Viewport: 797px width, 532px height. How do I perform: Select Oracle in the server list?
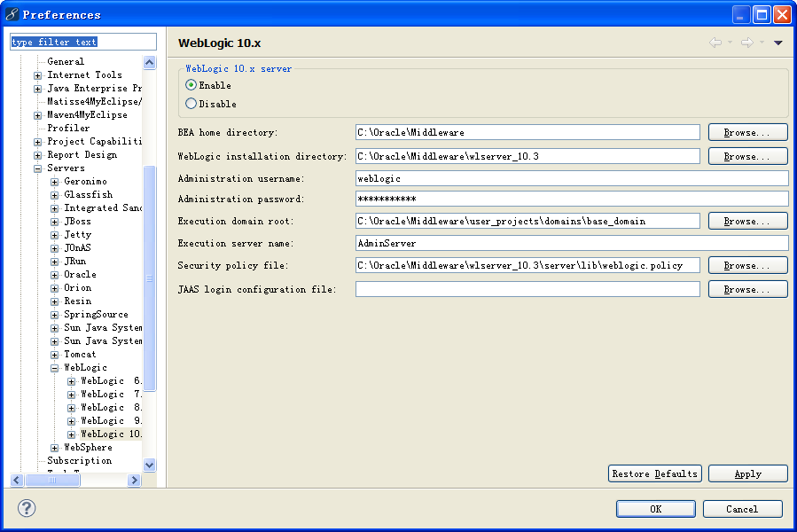tap(80, 274)
